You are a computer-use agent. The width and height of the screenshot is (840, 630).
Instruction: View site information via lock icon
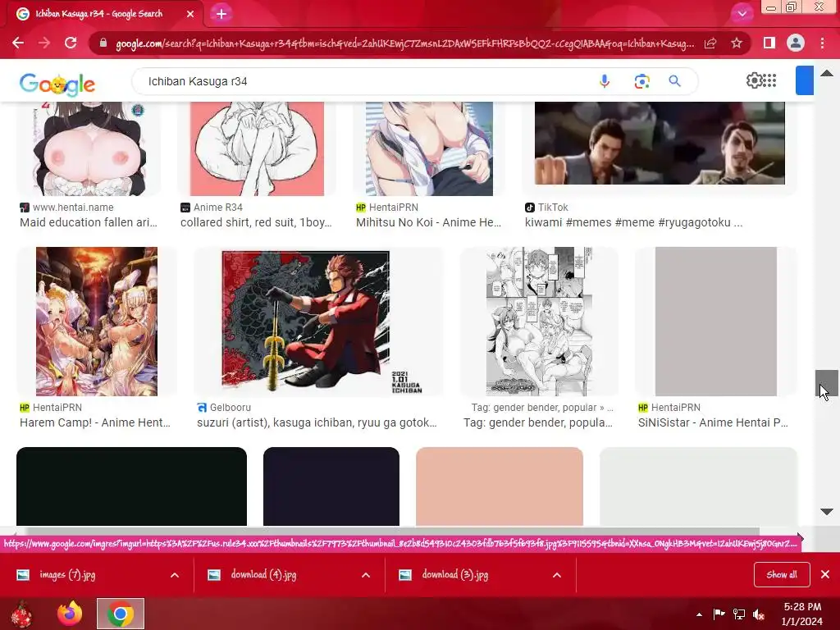click(103, 43)
